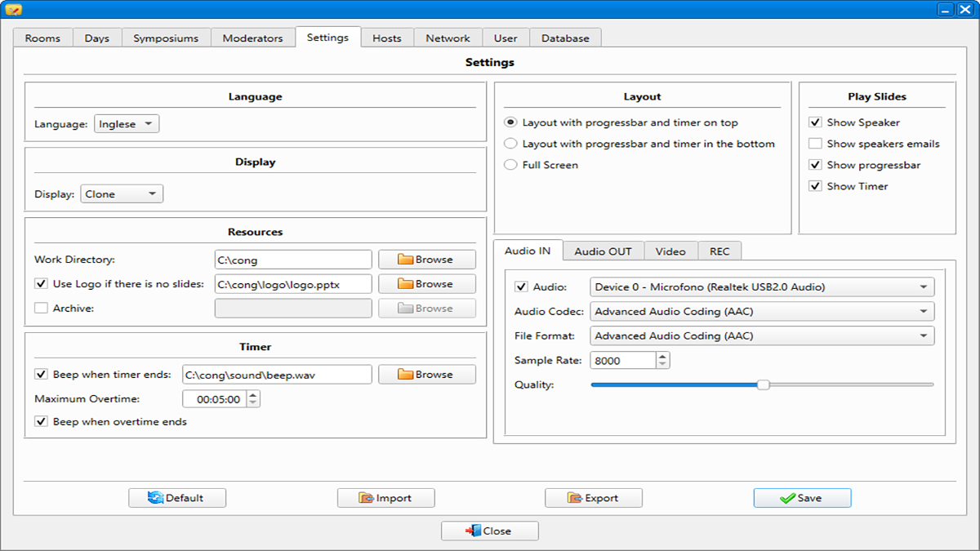Select the Full Screen layout option
The width and height of the screenshot is (980, 551).
point(510,165)
